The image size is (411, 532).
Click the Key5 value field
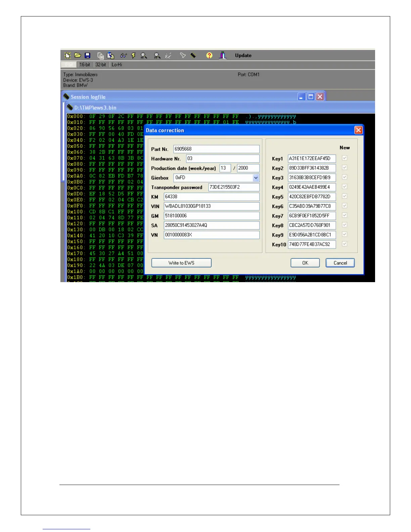(x=312, y=196)
